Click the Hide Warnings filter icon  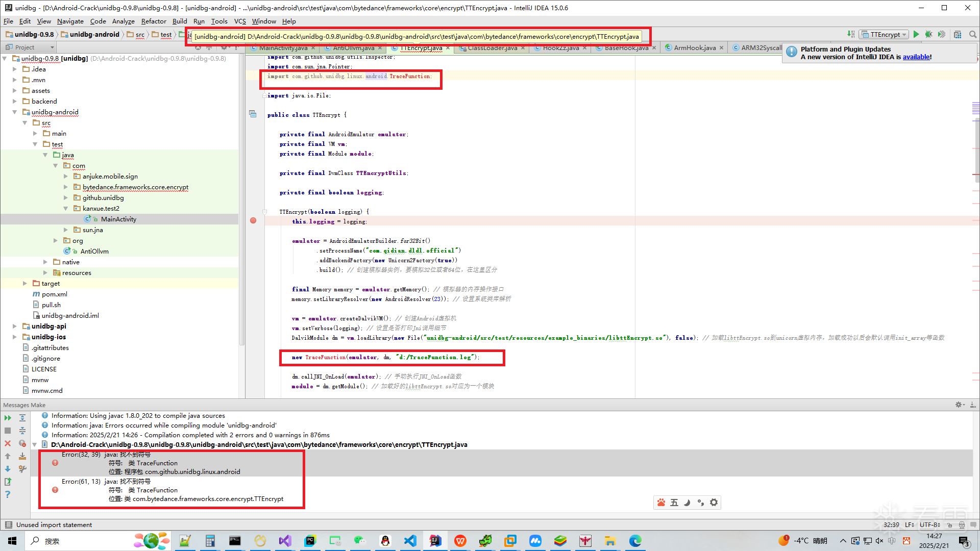22,443
